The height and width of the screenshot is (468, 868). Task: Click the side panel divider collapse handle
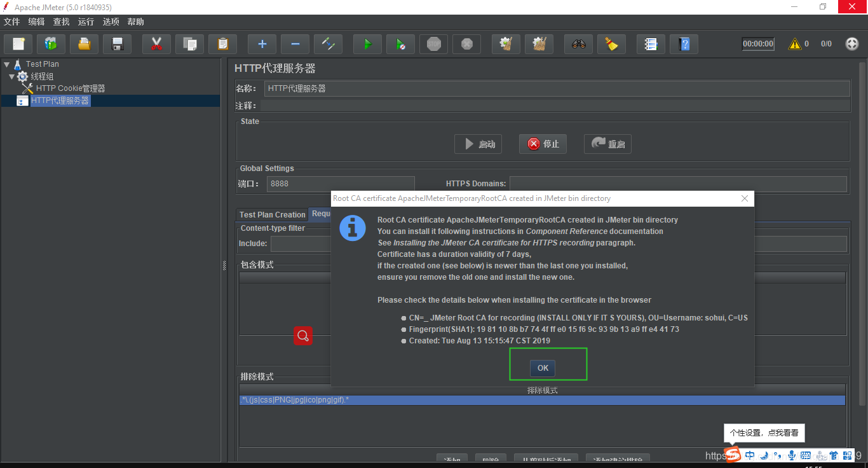(x=224, y=266)
